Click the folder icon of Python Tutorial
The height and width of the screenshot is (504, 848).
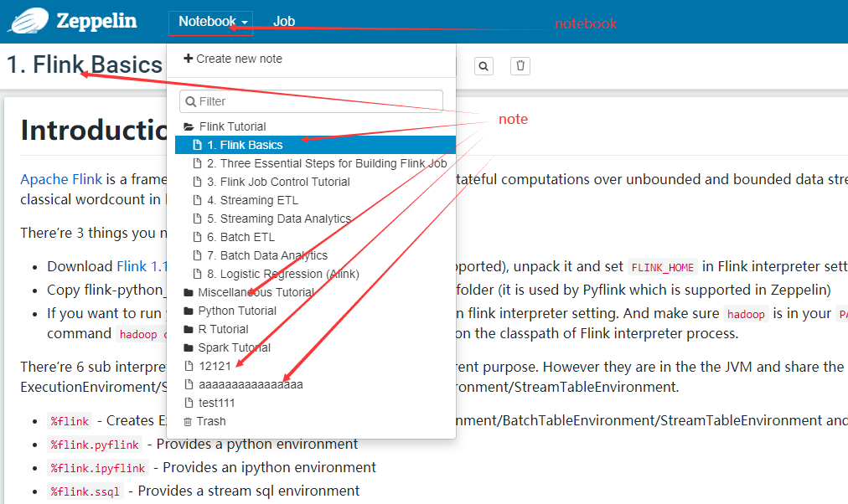pyautogui.click(x=189, y=311)
